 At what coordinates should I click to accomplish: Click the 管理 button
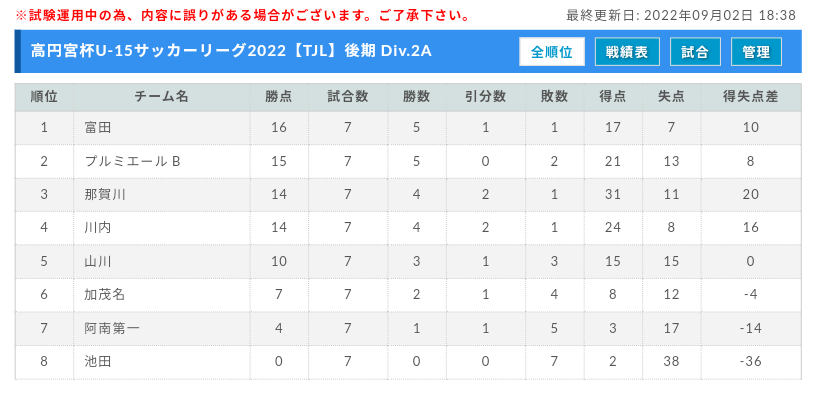click(x=756, y=52)
